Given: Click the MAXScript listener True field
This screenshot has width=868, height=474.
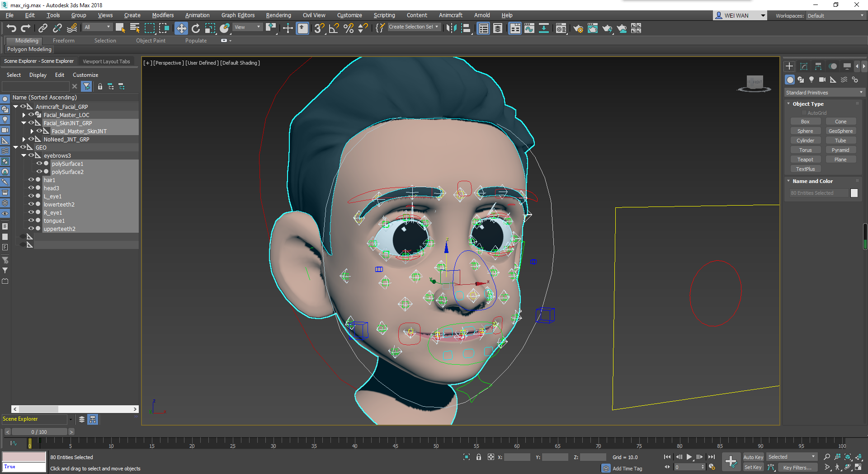Looking at the screenshot, I should [24, 467].
